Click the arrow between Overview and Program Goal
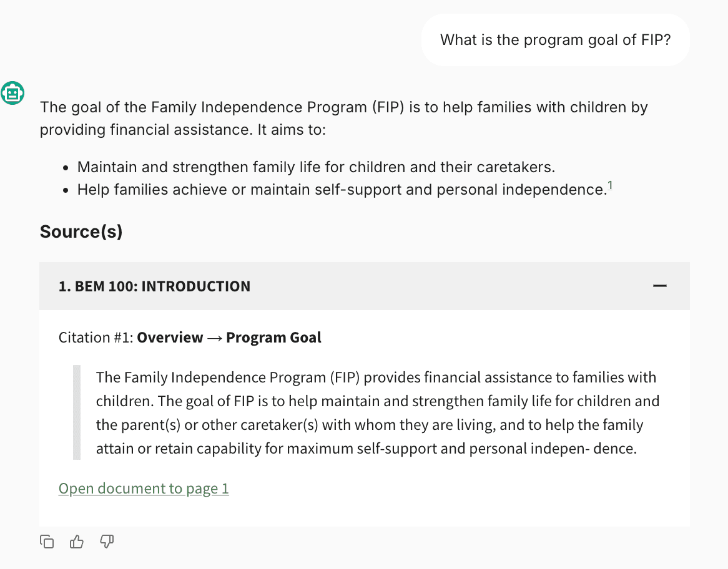Image resolution: width=728 pixels, height=569 pixels. pyautogui.click(x=215, y=338)
